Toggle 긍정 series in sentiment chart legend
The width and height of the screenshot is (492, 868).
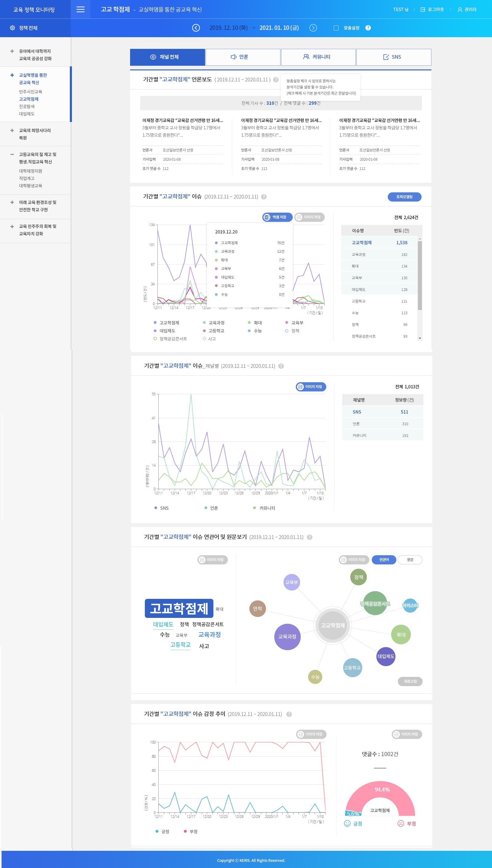pyautogui.click(x=162, y=831)
